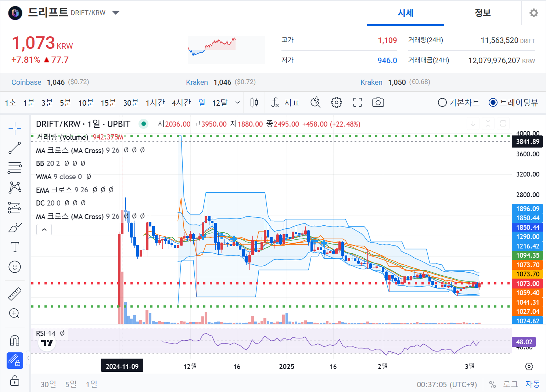Toggle percent scale mode
This screenshot has width=546, height=392.
492,384
